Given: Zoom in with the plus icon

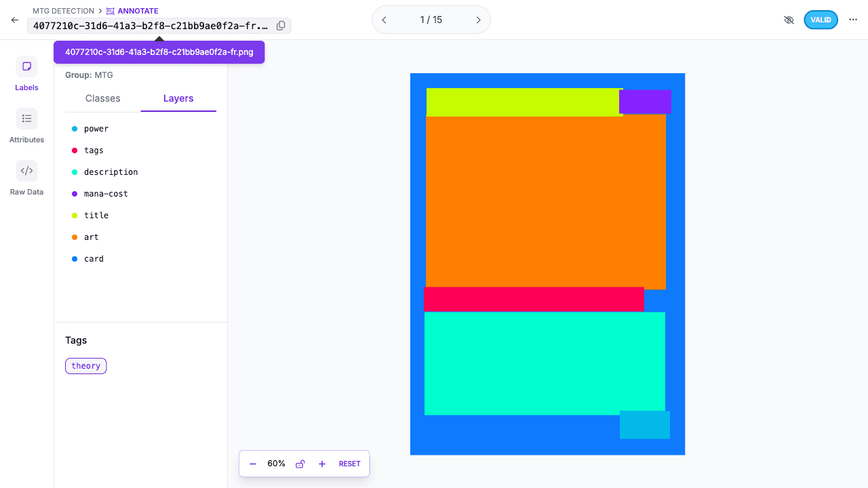Looking at the screenshot, I should 322,464.
